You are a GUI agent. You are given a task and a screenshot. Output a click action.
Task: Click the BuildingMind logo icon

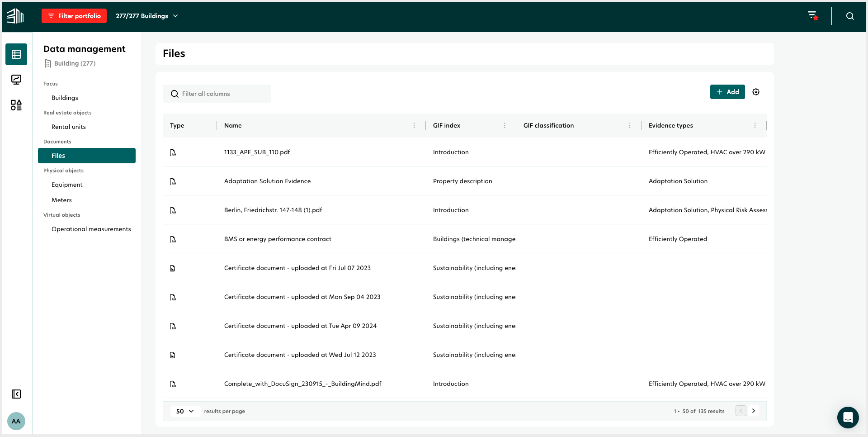15,16
